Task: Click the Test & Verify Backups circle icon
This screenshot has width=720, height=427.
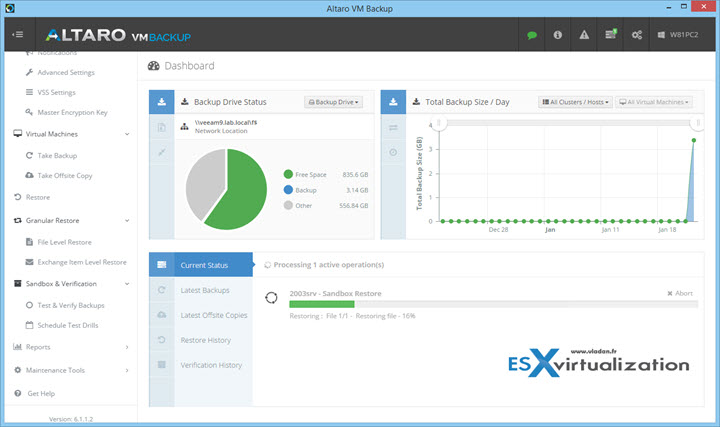Action: pos(29,305)
